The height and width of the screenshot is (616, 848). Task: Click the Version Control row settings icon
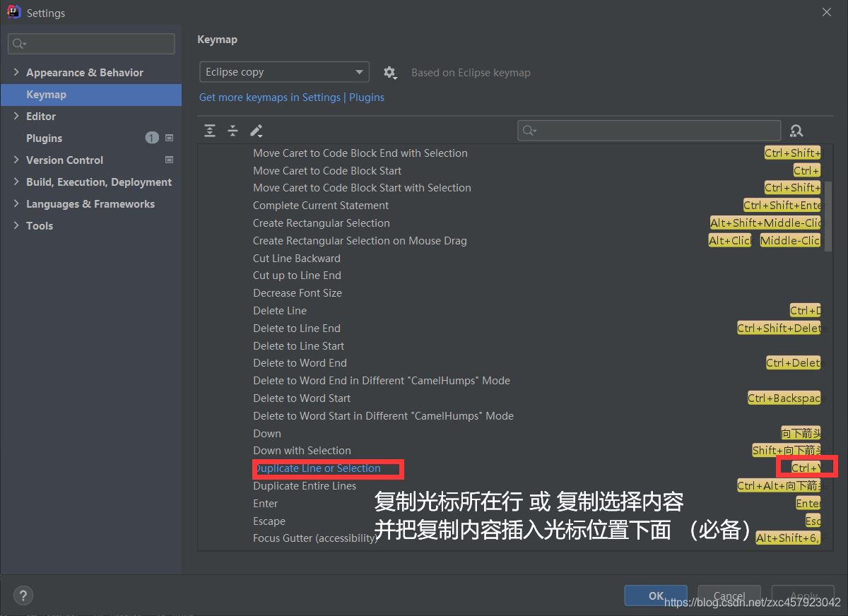tap(169, 160)
